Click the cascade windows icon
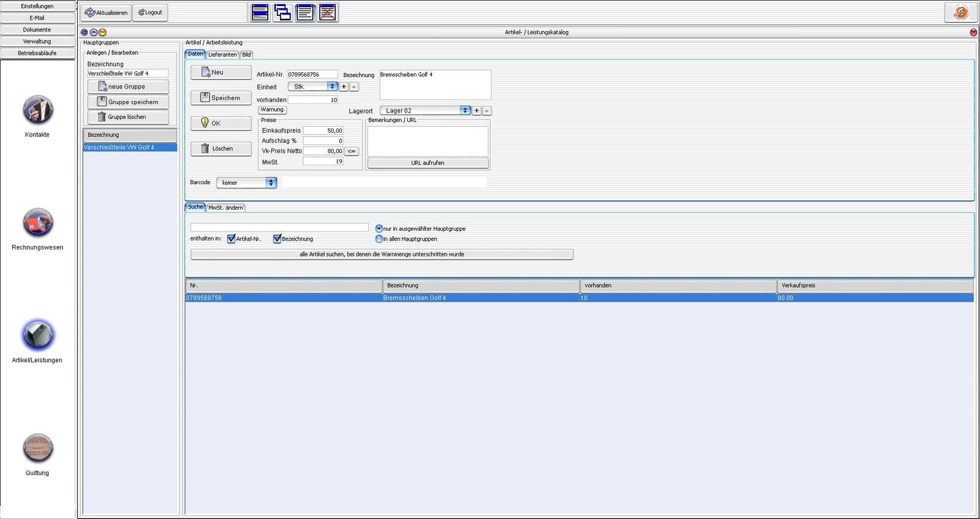This screenshot has width=980, height=519. point(282,12)
